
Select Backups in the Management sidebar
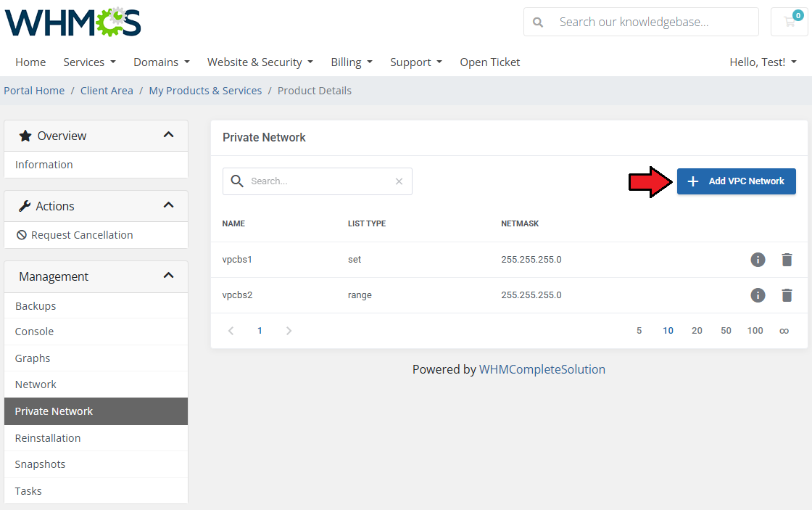36,306
